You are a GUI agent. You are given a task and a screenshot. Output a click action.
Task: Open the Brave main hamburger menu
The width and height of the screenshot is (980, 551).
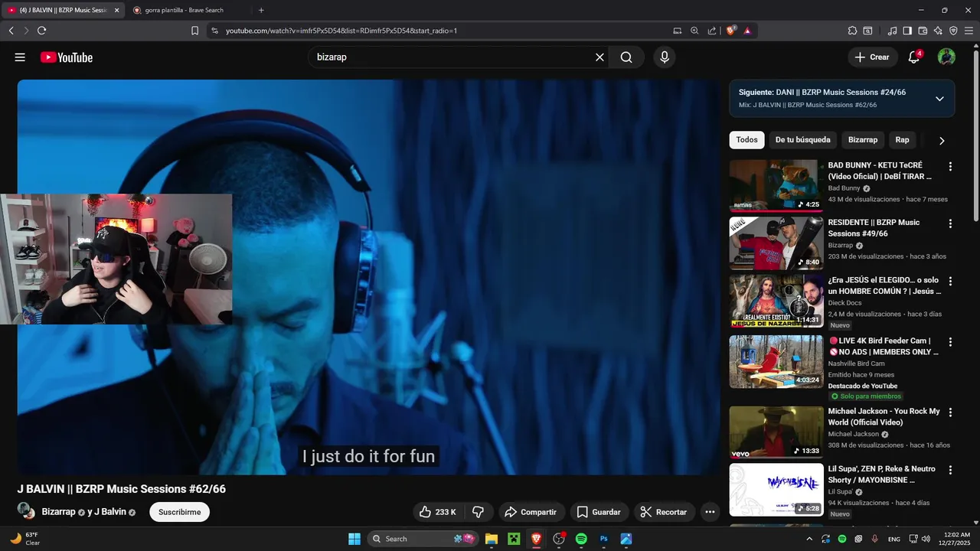(x=969, y=31)
